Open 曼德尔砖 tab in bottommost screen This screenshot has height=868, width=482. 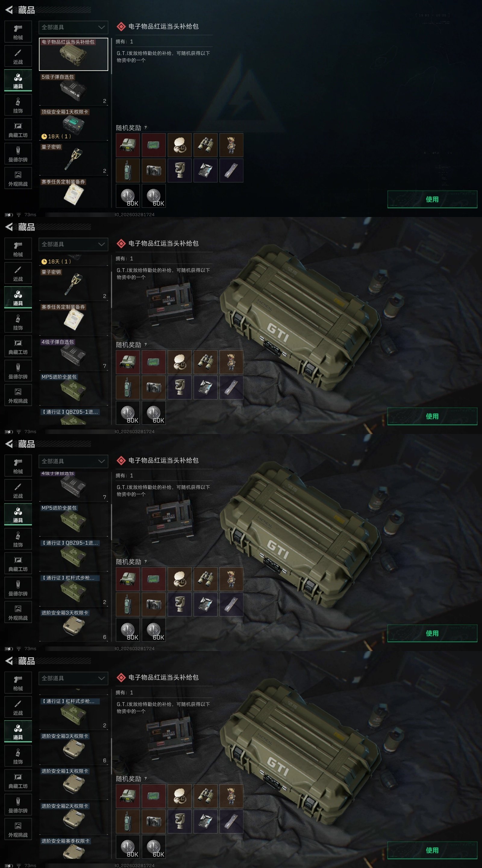[x=18, y=805]
